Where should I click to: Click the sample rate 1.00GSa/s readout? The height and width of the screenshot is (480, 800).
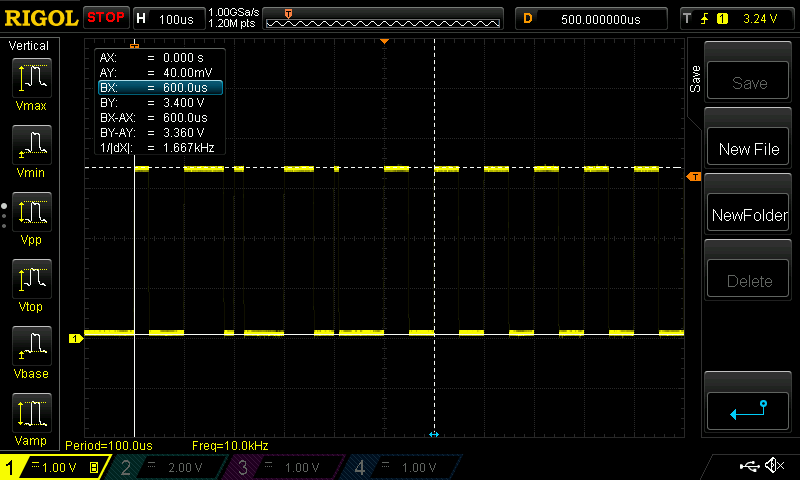pos(234,12)
